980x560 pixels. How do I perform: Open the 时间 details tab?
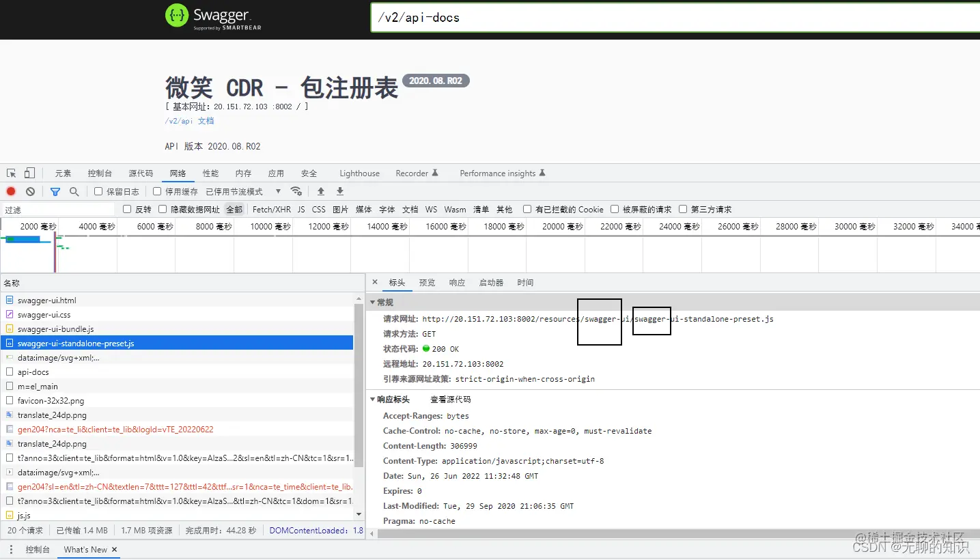click(x=525, y=283)
